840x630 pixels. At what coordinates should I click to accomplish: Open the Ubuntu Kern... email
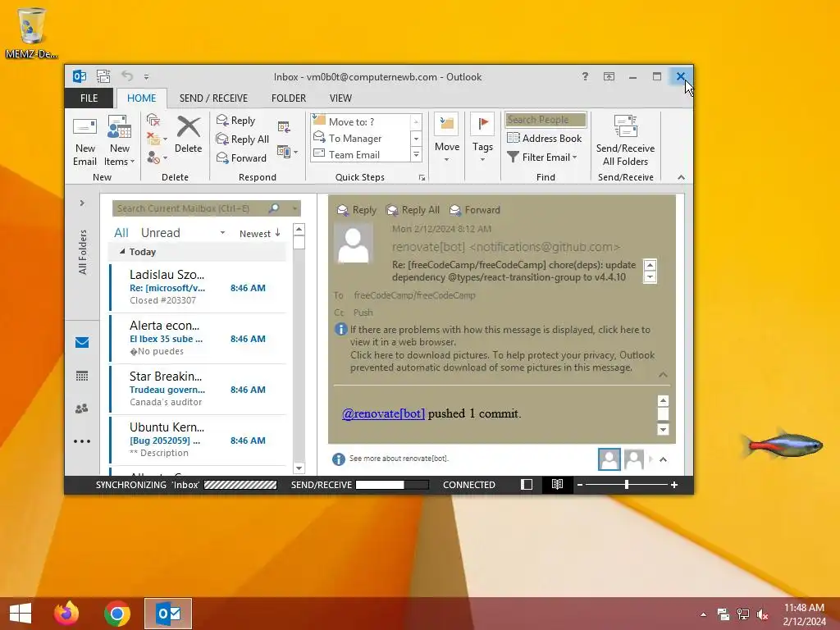199,440
